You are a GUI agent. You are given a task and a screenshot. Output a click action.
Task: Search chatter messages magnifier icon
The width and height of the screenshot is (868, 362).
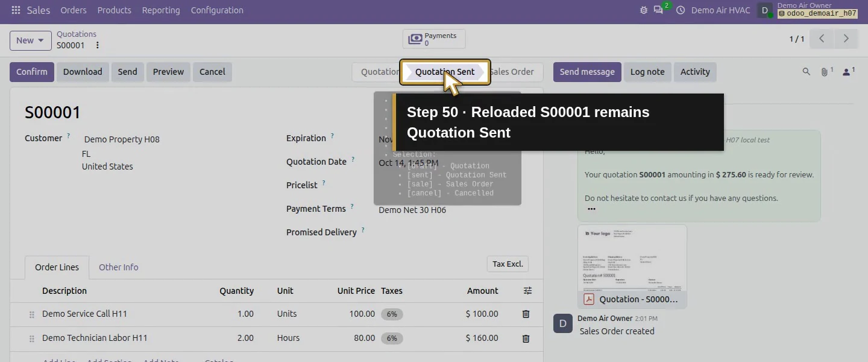806,72
